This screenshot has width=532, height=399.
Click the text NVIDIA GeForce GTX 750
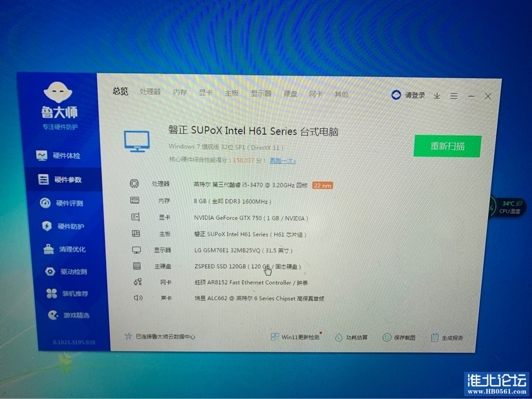click(228, 218)
